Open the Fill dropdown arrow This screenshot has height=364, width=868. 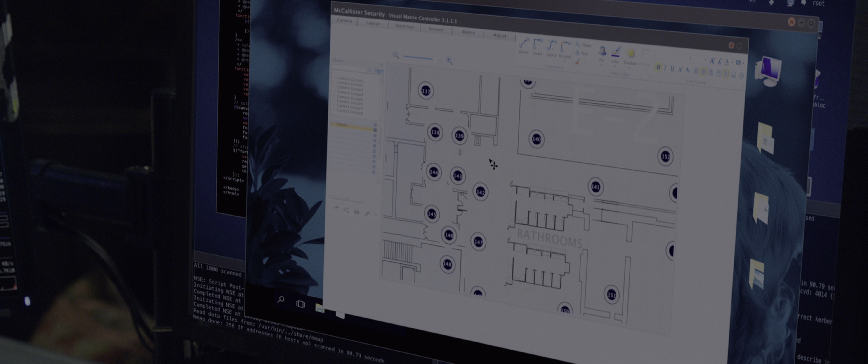tap(601, 65)
